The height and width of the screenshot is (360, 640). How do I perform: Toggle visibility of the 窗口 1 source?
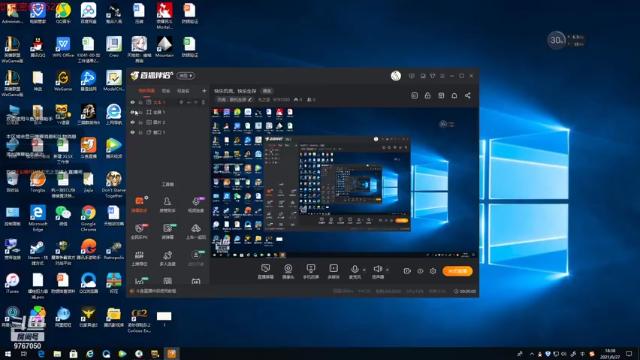132,133
